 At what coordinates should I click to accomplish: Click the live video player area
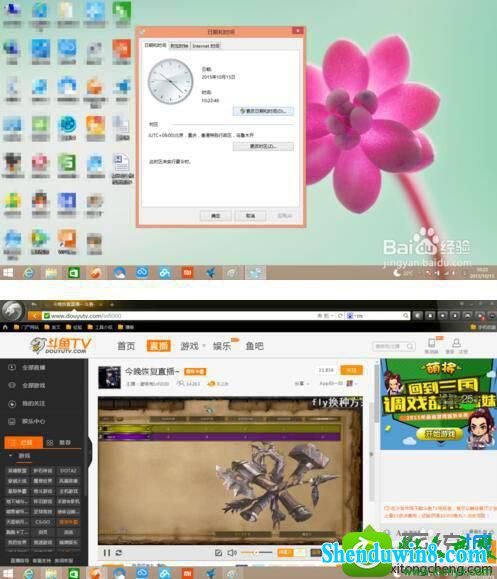[230, 470]
